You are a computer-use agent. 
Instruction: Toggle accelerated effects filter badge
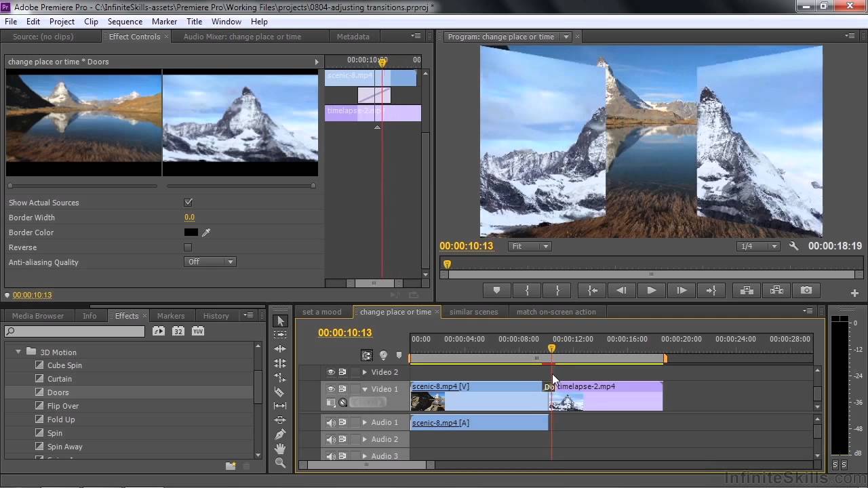(x=159, y=331)
